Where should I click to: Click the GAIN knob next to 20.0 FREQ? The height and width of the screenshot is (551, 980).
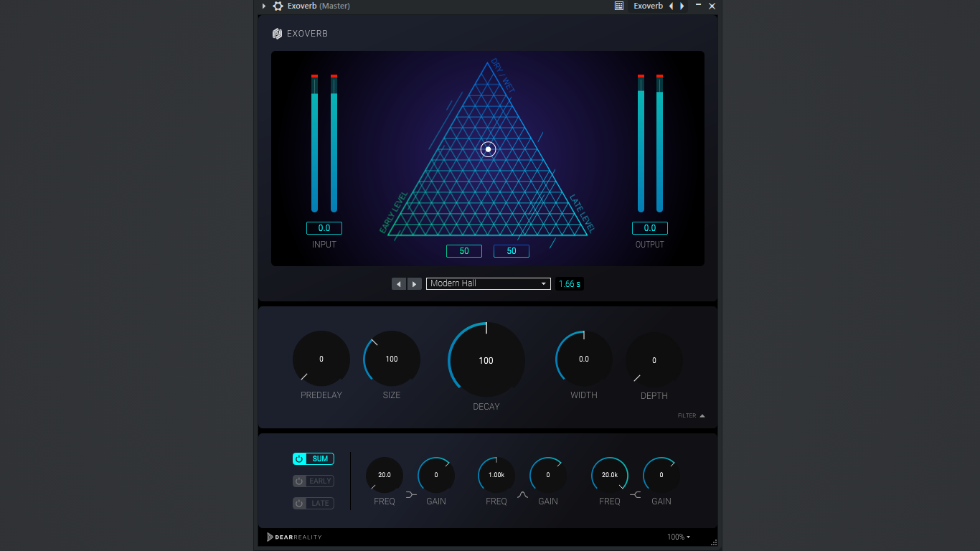436,475
